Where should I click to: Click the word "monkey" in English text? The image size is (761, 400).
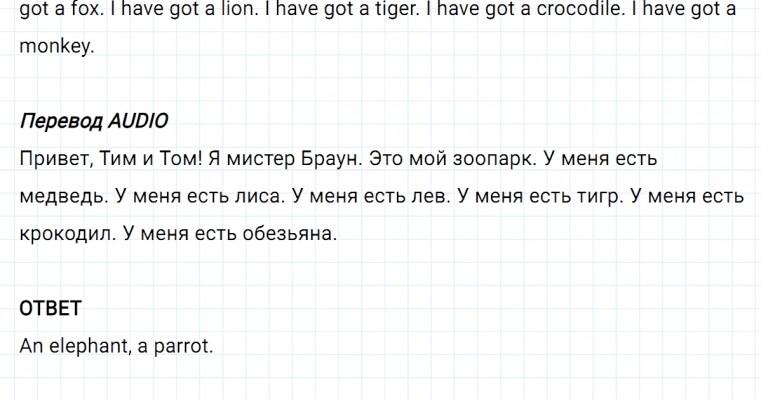(x=56, y=47)
